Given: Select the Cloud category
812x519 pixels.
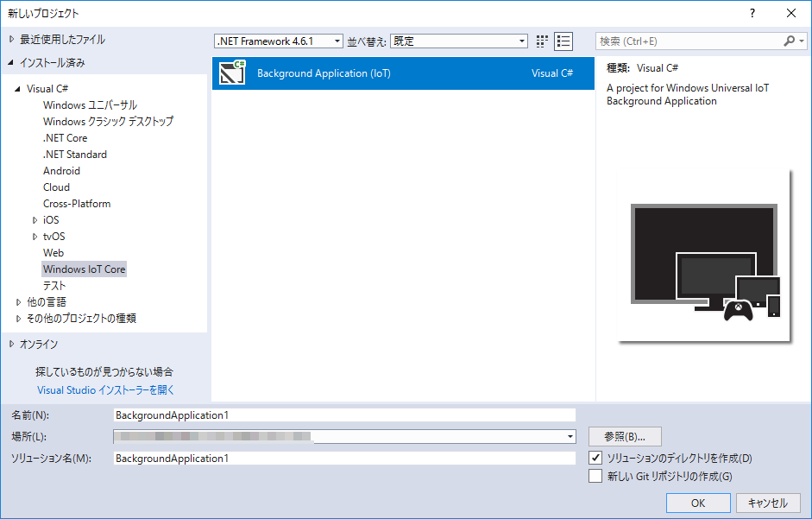Looking at the screenshot, I should point(56,187).
